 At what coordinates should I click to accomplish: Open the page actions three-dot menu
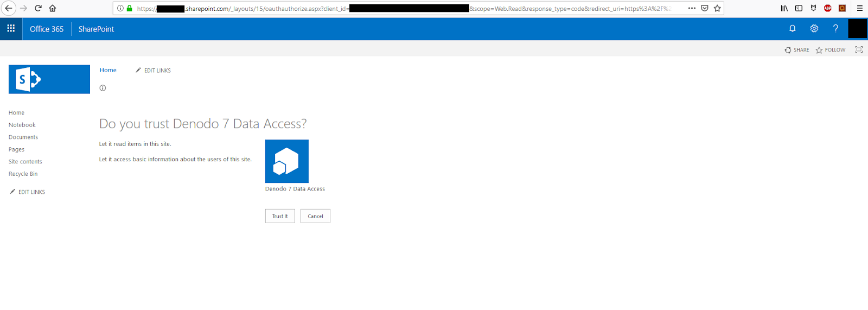692,8
